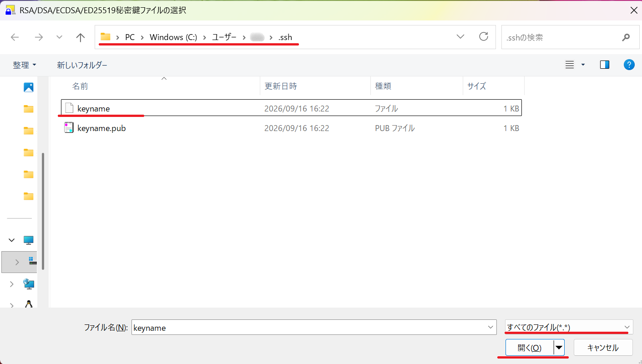
Task: Select the Pictures icon in sidebar
Action: click(x=29, y=87)
